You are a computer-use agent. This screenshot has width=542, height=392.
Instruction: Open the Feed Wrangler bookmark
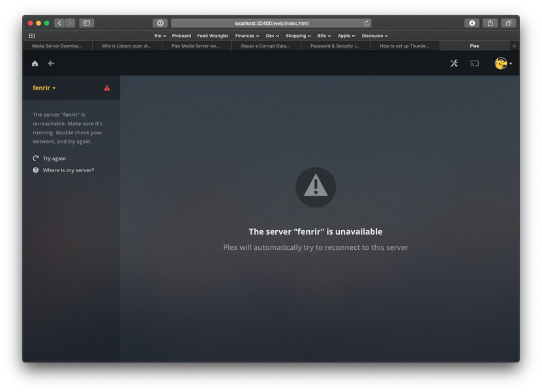(x=213, y=36)
